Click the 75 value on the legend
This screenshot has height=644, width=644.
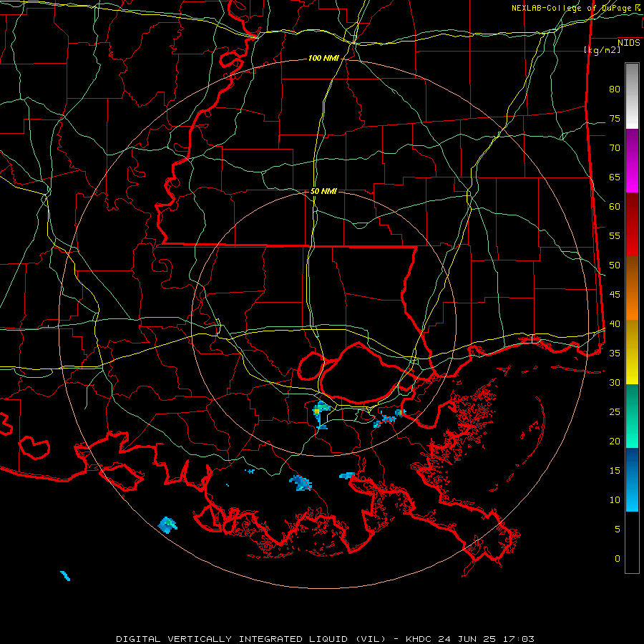click(x=615, y=119)
